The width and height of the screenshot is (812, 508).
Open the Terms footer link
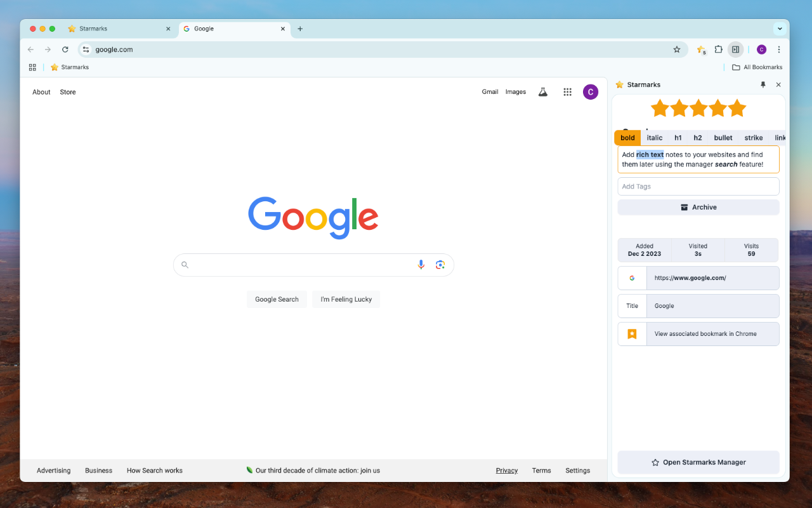click(x=541, y=471)
